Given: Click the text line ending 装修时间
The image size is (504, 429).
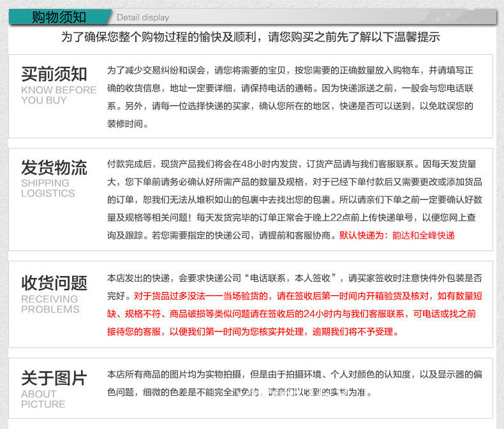Looking at the screenshot, I should (128, 124).
